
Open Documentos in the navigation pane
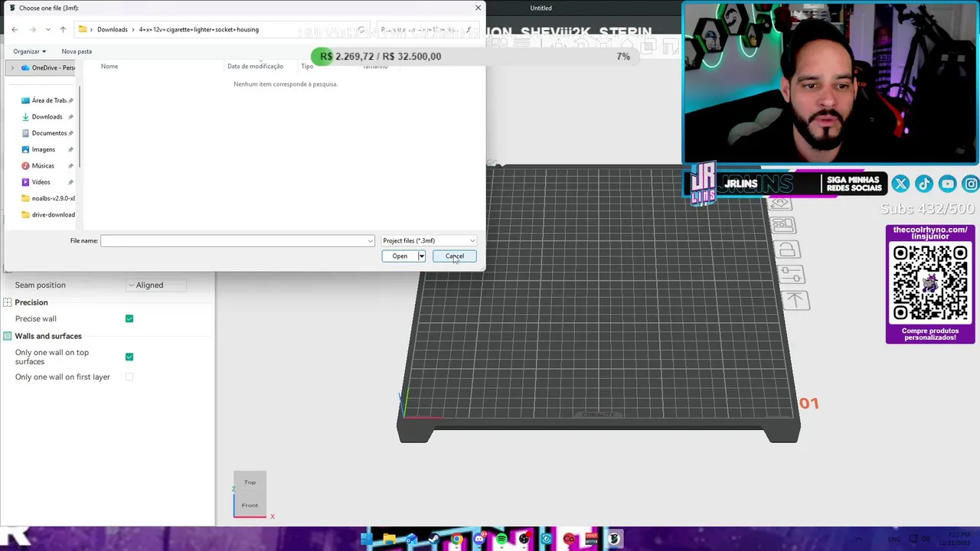pos(49,133)
